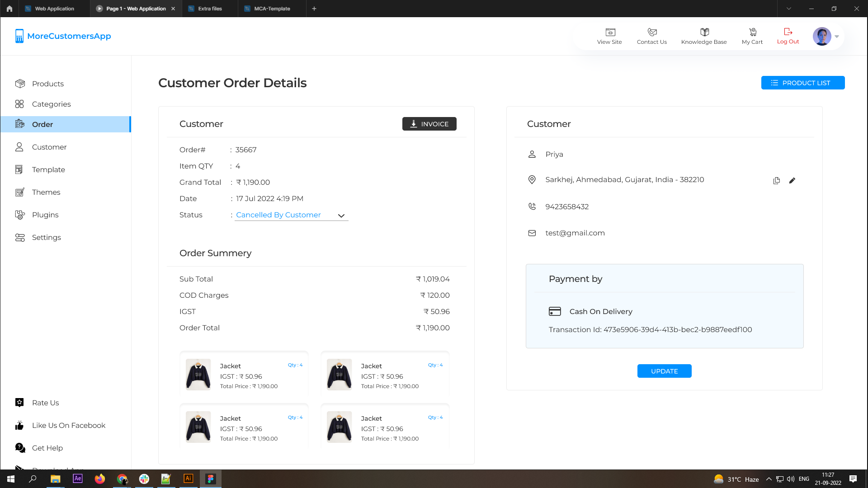The image size is (868, 488).
Task: Click the copy address icon
Action: (776, 181)
